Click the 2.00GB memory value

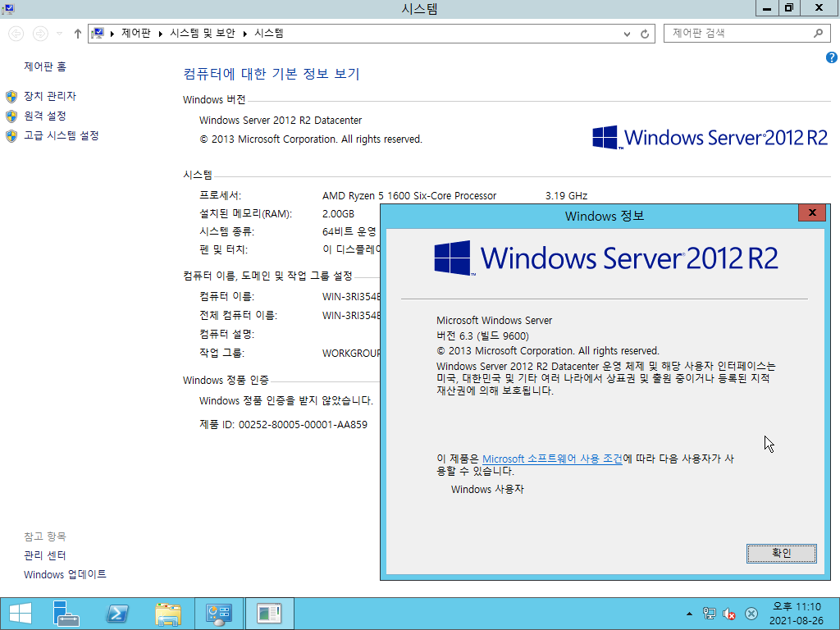click(338, 214)
